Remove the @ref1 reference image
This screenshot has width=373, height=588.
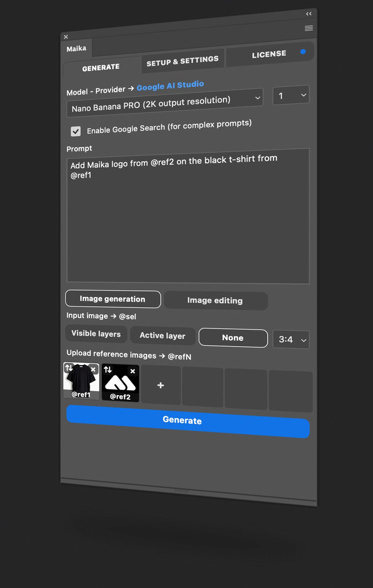click(93, 369)
